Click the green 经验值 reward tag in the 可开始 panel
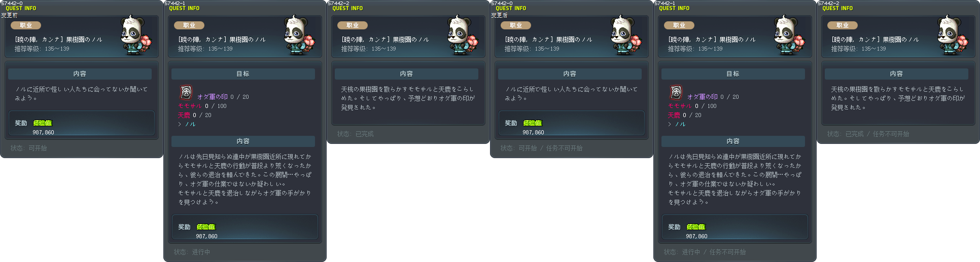The height and width of the screenshot is (262, 980). coord(43,123)
